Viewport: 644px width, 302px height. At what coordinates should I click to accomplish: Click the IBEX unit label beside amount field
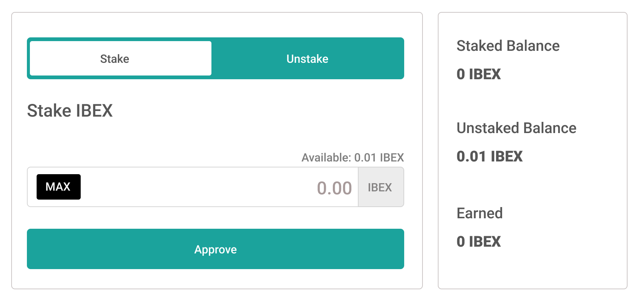[x=380, y=187]
